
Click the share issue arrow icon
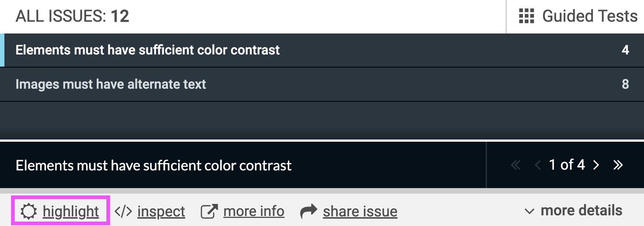[x=308, y=211]
